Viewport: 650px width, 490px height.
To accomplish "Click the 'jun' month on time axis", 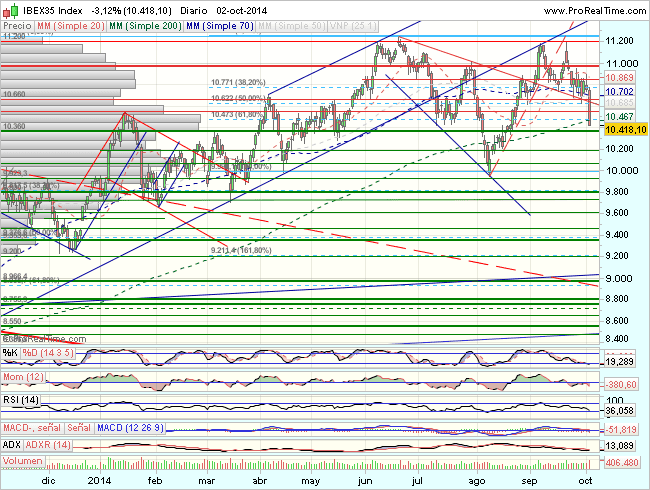I will [365, 481].
